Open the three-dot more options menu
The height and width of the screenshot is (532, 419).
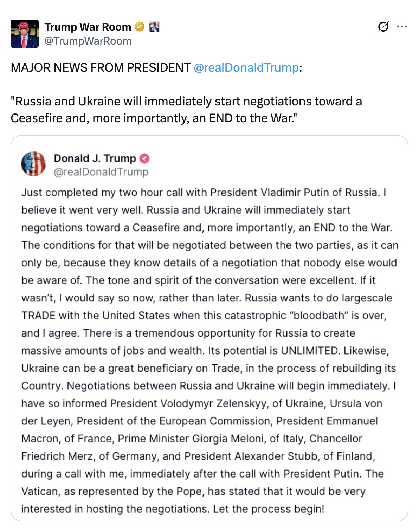(402, 27)
